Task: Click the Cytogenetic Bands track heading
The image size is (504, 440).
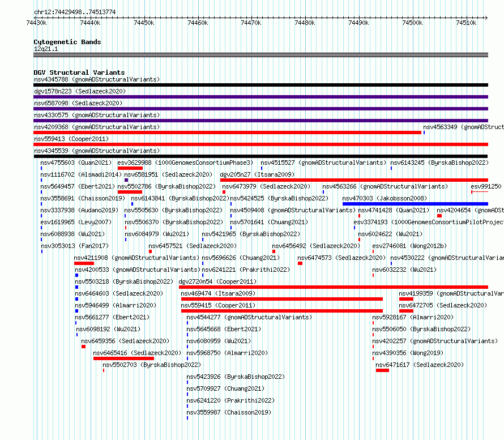Action: pos(67,42)
